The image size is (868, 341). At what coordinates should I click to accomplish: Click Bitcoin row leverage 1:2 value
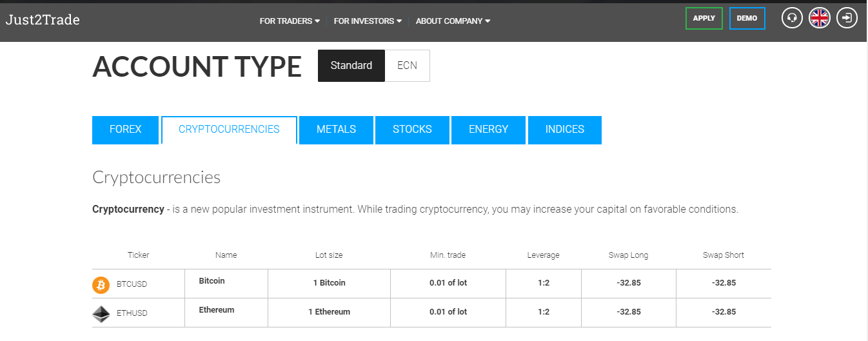point(544,283)
